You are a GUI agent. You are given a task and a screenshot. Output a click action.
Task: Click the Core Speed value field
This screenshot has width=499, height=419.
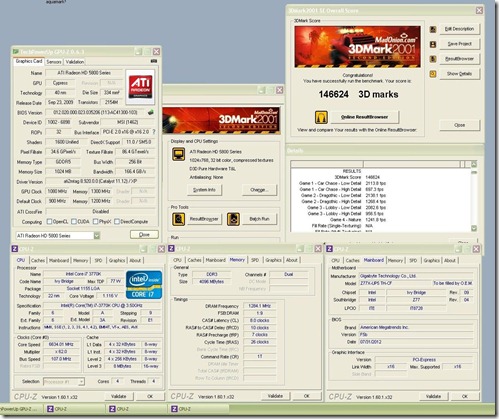click(x=61, y=344)
